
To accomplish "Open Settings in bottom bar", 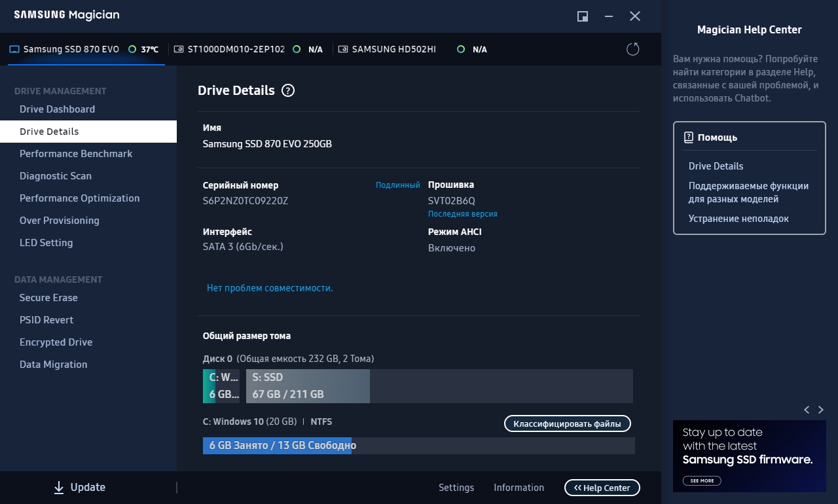I will point(456,488).
